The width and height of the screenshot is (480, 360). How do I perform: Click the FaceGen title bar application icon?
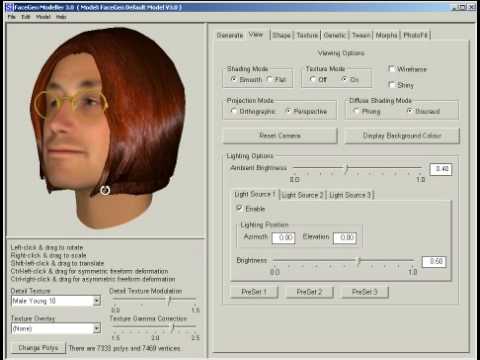pos(9,7)
